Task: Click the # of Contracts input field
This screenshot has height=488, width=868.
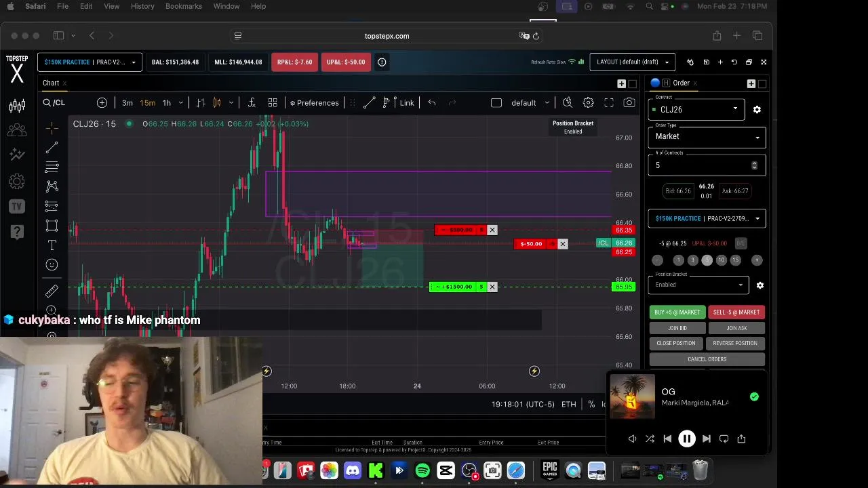Action: (x=707, y=166)
